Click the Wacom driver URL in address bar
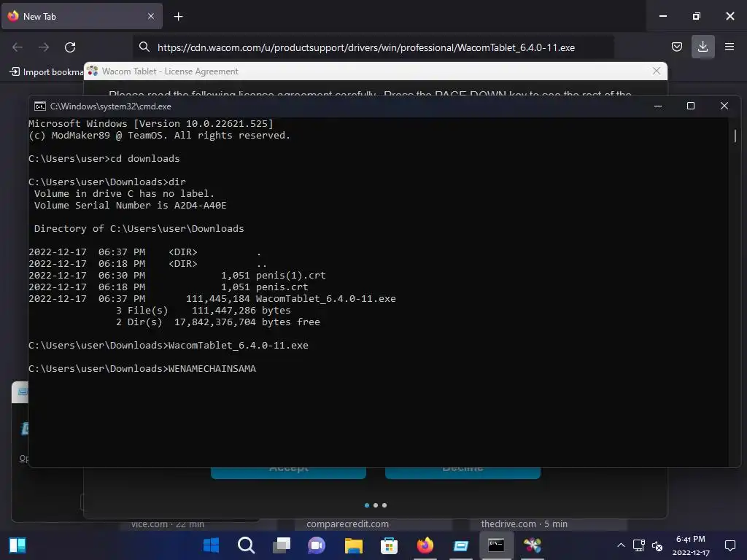The width and height of the screenshot is (747, 560). tap(366, 47)
